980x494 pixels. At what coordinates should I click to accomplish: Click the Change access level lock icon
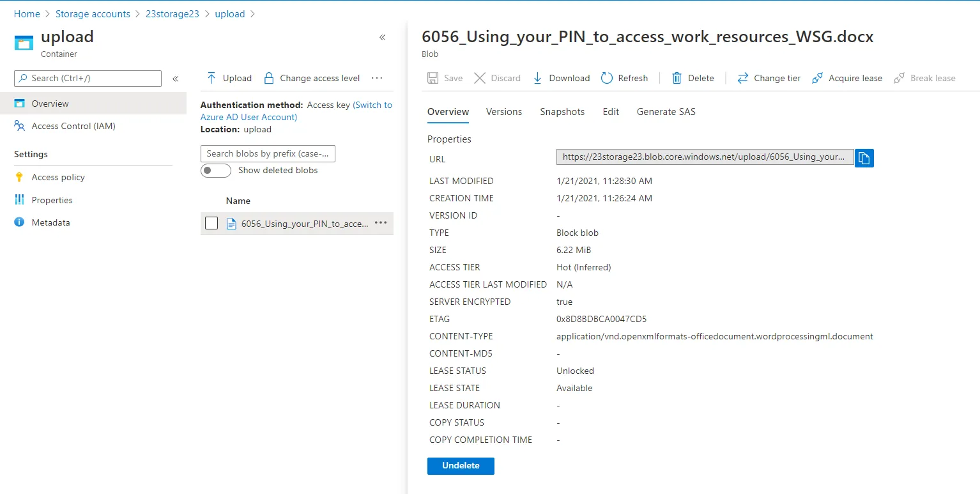point(269,78)
